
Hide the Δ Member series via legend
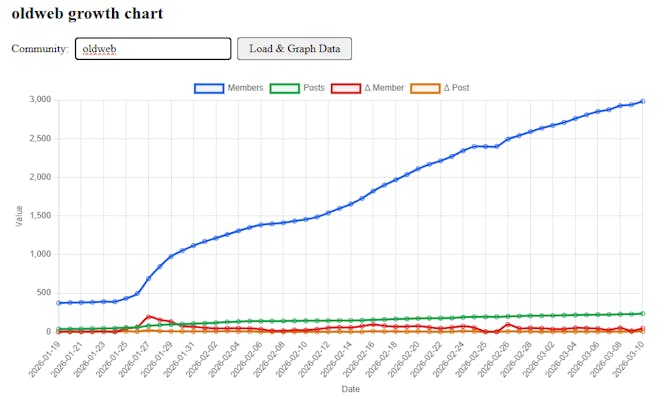coord(384,88)
